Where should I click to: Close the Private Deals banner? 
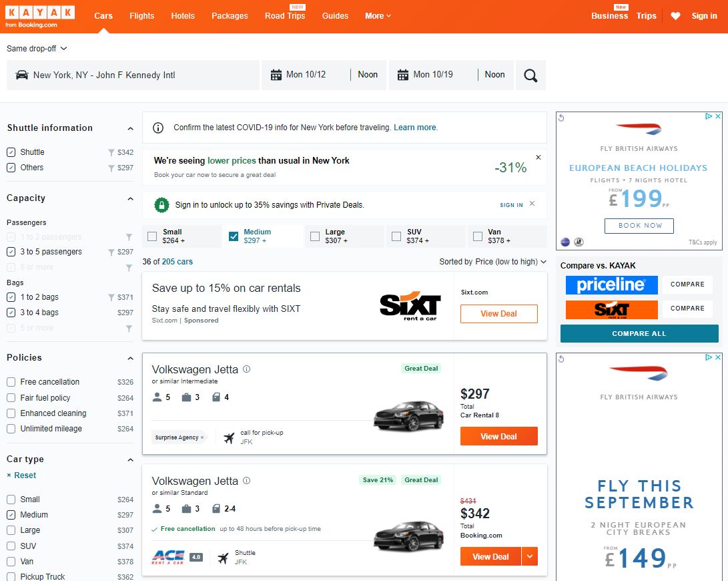click(532, 204)
